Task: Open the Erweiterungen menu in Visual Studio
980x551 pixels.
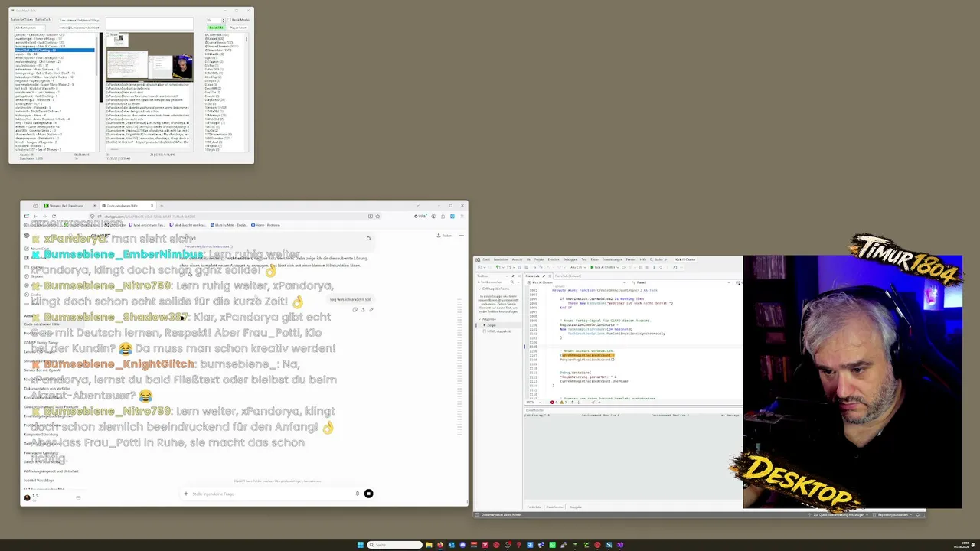Action: pyautogui.click(x=613, y=259)
